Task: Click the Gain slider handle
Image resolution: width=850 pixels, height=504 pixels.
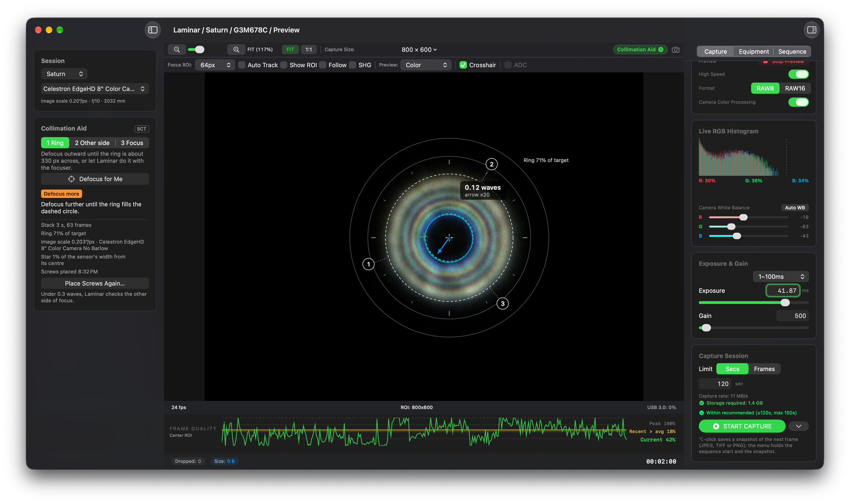Action: click(706, 328)
